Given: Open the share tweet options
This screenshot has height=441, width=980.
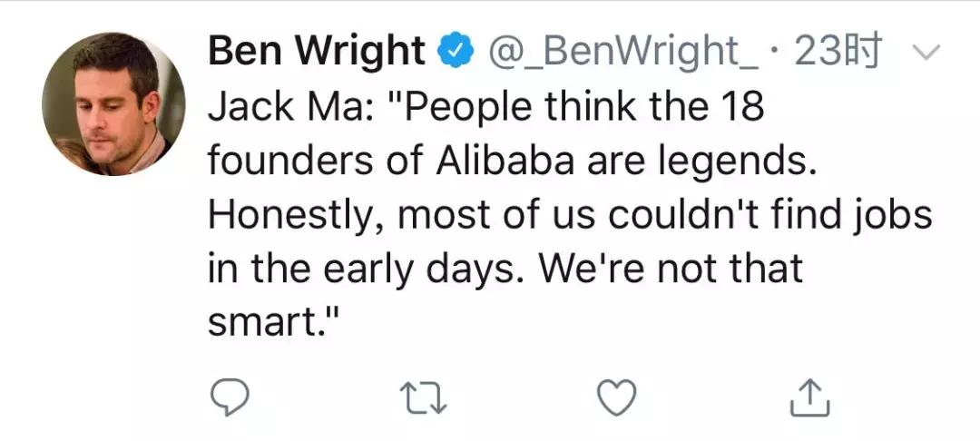Looking at the screenshot, I should point(810,398).
